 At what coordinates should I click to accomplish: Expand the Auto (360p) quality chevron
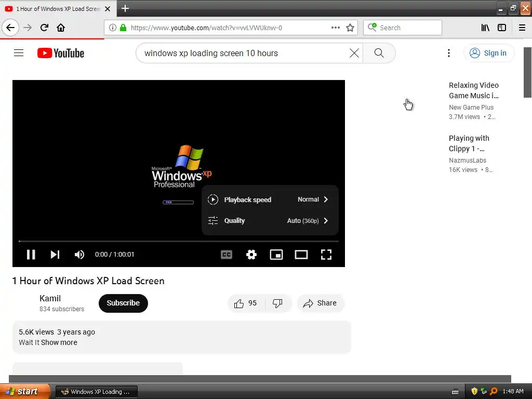click(x=326, y=220)
